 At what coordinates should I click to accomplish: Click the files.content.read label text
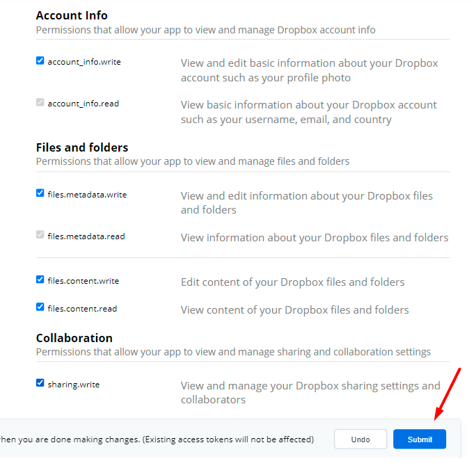[x=82, y=308]
